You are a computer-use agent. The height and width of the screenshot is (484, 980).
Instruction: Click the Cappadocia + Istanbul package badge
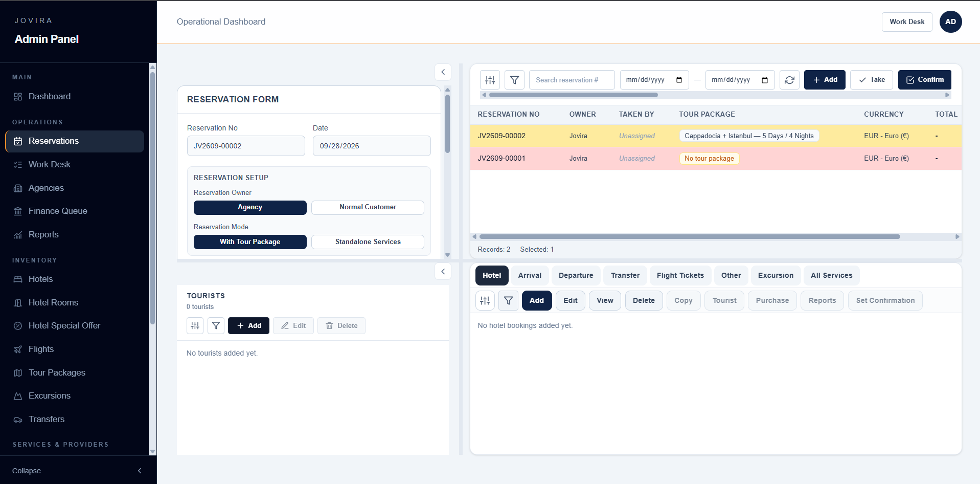[749, 136]
